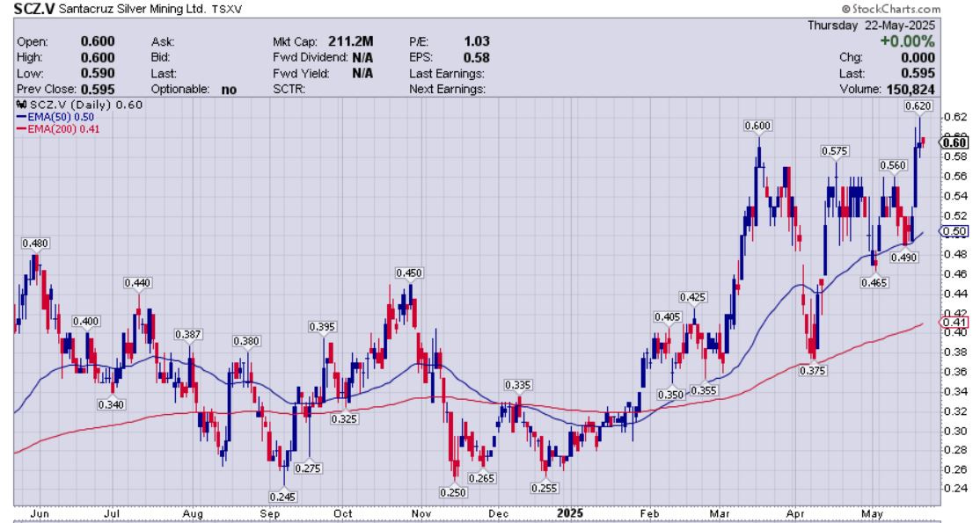Screen dimensions: 980x523
Task: Click the Chg value 0.000
Action: [918, 57]
